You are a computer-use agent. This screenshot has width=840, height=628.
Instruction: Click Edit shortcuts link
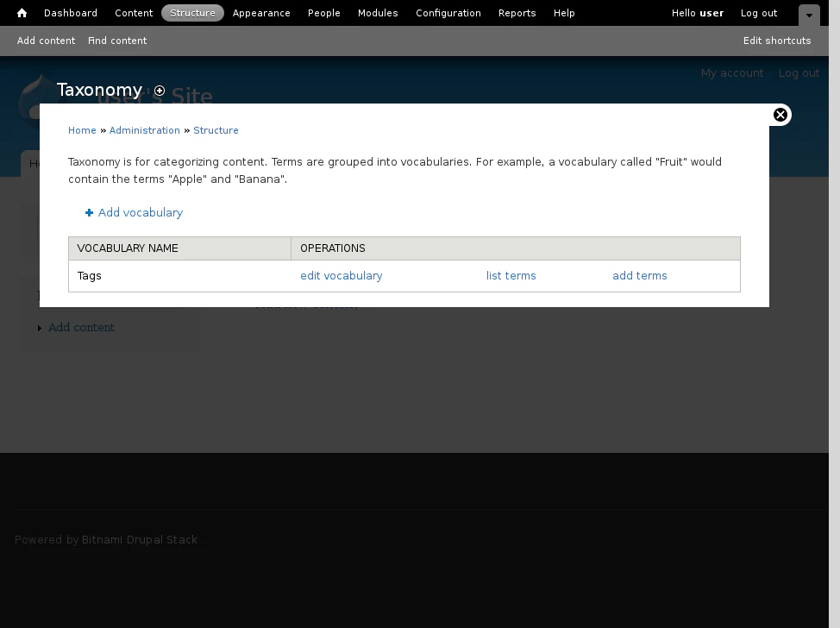coord(777,41)
